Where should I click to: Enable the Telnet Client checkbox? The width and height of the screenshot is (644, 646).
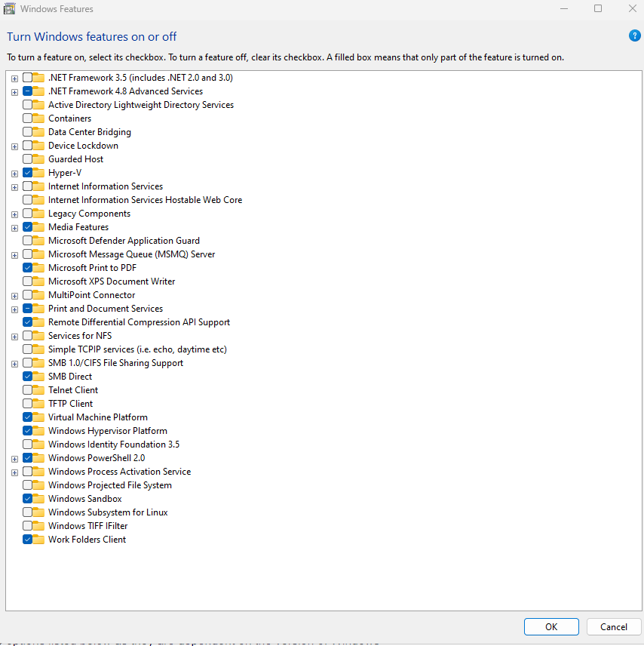28,389
